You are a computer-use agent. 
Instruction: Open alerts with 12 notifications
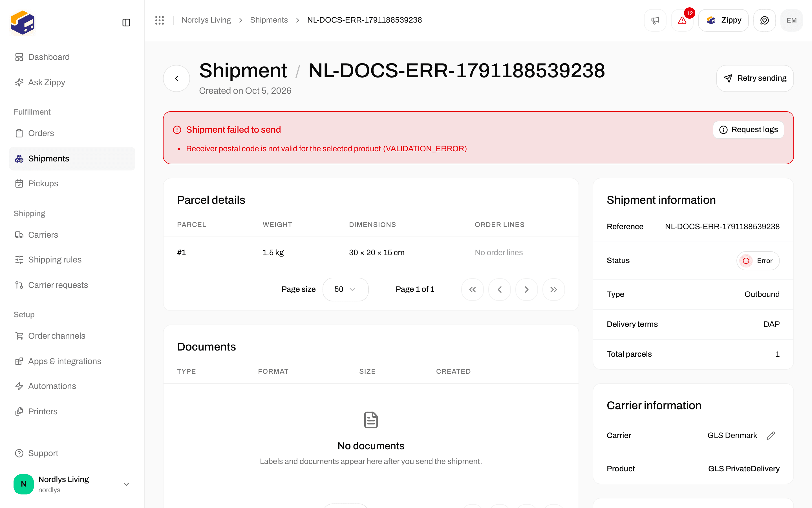682,21
